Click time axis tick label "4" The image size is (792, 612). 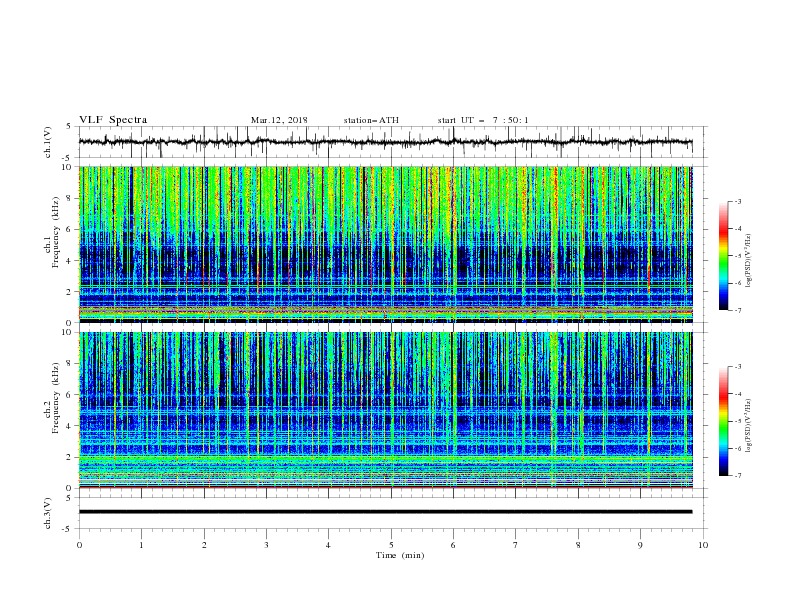[328, 545]
